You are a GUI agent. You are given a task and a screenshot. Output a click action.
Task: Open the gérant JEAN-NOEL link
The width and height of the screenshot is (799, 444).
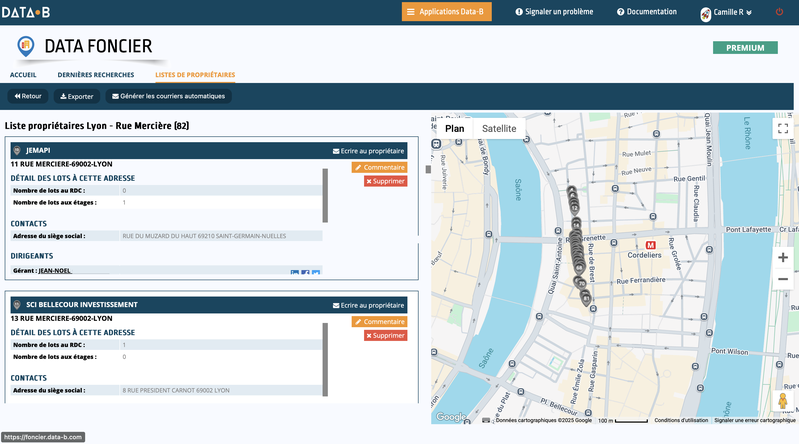[55, 271]
